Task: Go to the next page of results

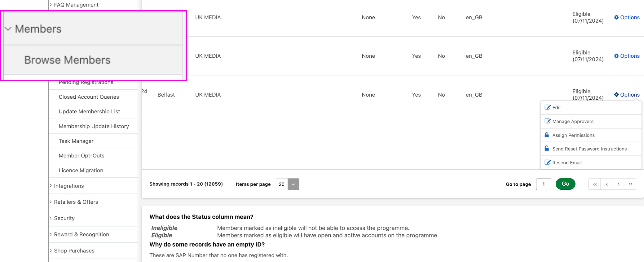Action: (x=618, y=184)
